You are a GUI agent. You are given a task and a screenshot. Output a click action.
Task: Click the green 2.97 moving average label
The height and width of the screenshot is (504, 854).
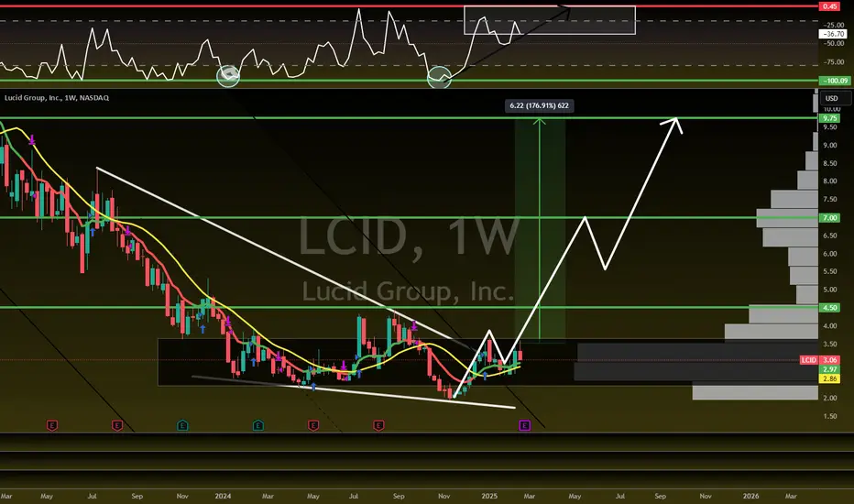pyautogui.click(x=830, y=369)
